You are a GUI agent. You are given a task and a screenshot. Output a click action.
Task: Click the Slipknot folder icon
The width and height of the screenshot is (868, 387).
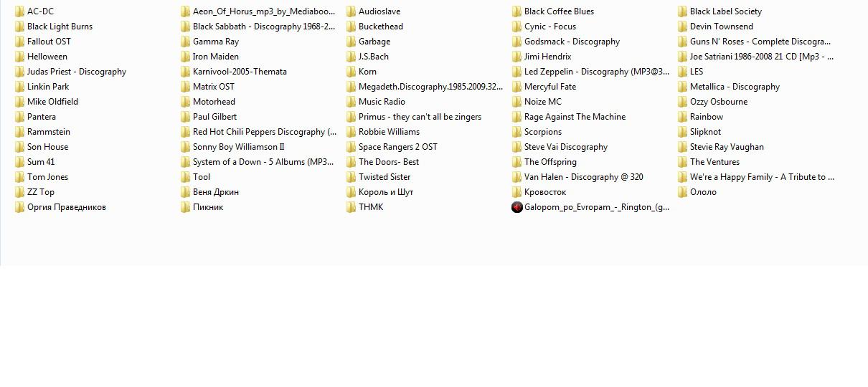click(x=682, y=132)
